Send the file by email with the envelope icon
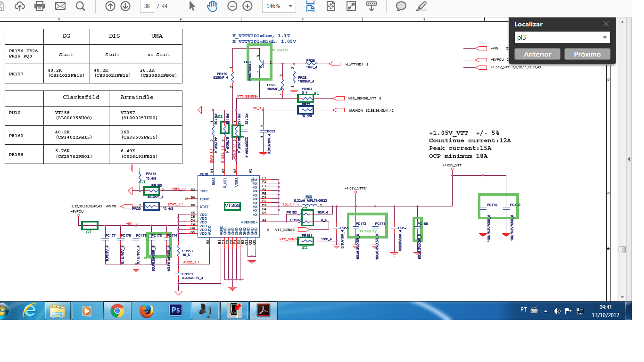 pos(60,6)
